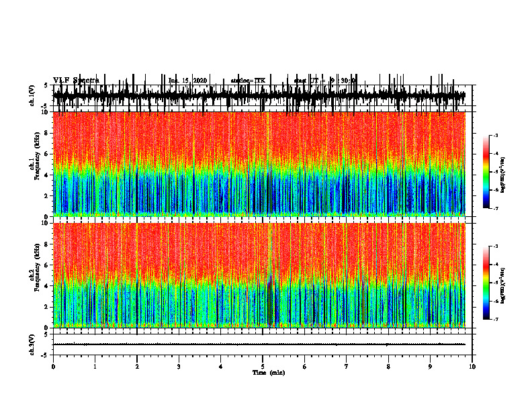Click the 'station=ITK' header label
Image resolution: width=532 pixels, height=411 pixels.
[x=248, y=81]
